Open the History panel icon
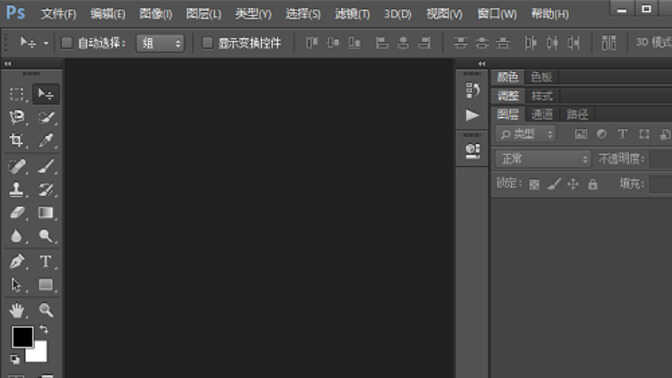Screen dimensions: 672x378 click(x=472, y=90)
